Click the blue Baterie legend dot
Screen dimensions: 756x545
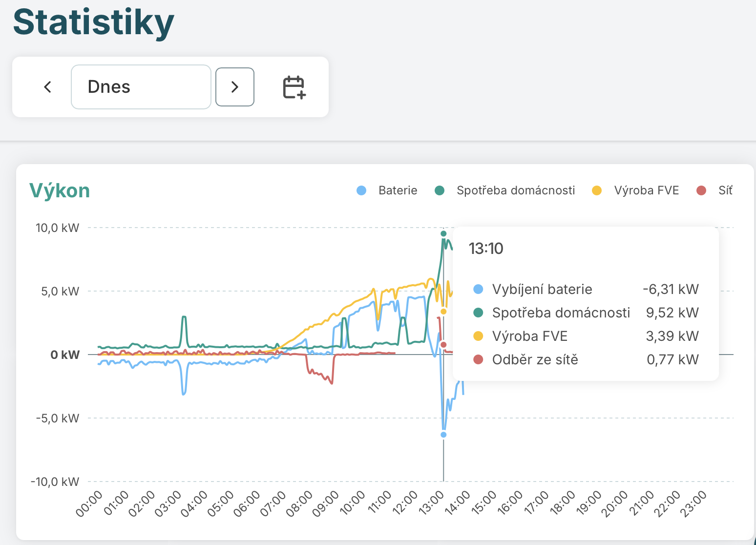pos(361,190)
